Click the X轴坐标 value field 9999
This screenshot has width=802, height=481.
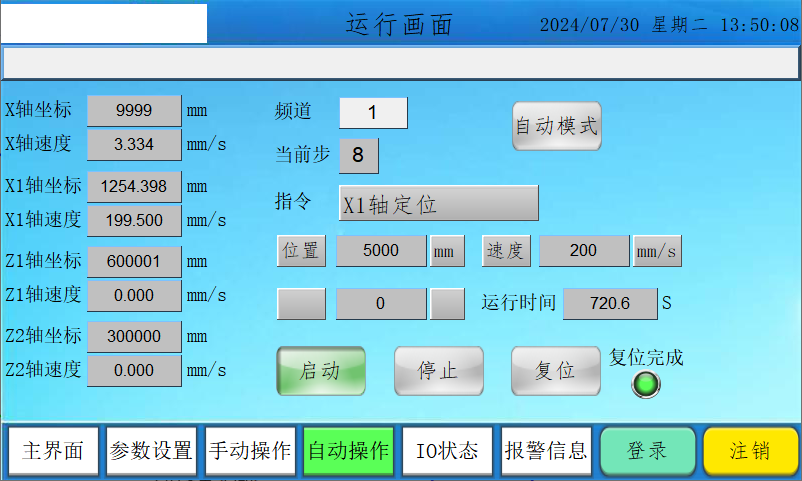tap(134, 111)
